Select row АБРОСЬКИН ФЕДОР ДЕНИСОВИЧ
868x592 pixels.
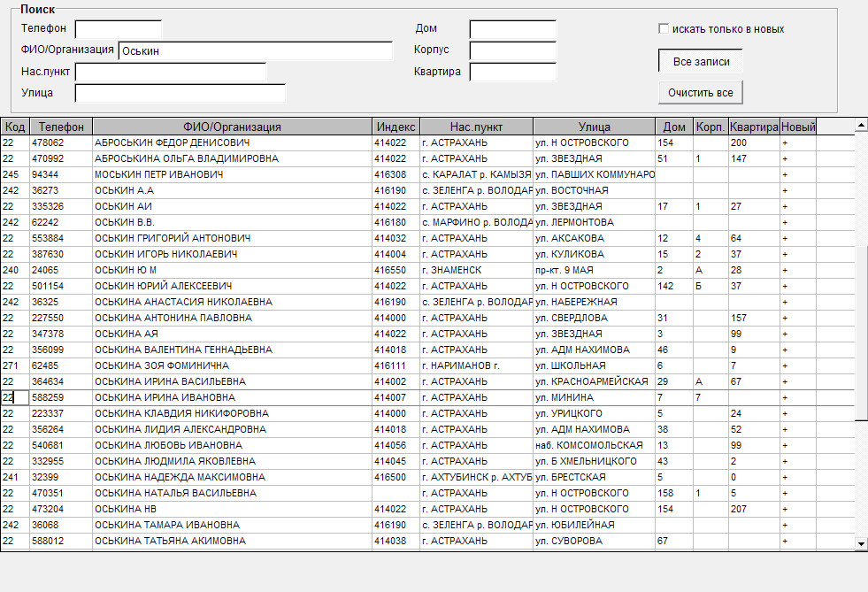[427, 142]
